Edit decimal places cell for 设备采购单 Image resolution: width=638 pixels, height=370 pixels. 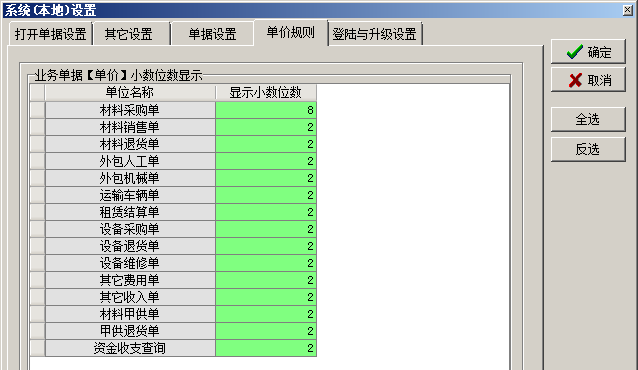[266, 229]
